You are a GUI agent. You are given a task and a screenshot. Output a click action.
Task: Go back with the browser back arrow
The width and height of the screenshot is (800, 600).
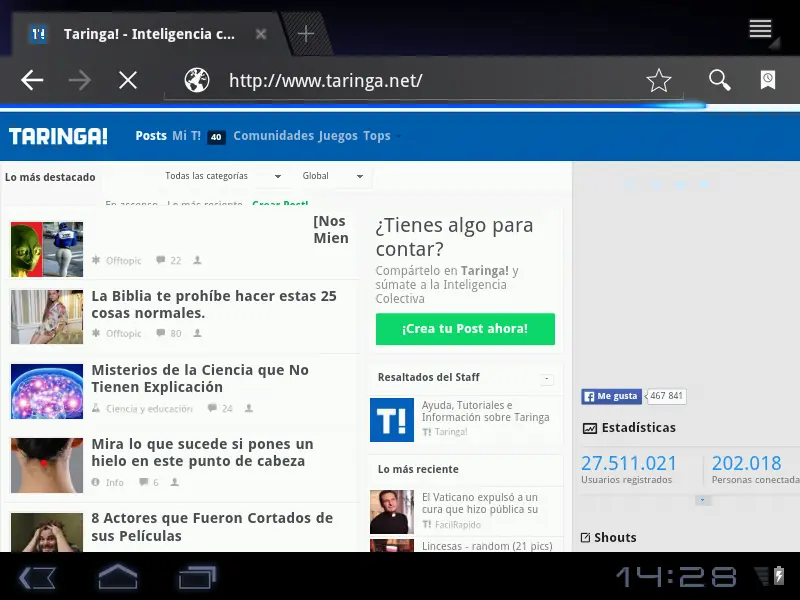coord(32,80)
